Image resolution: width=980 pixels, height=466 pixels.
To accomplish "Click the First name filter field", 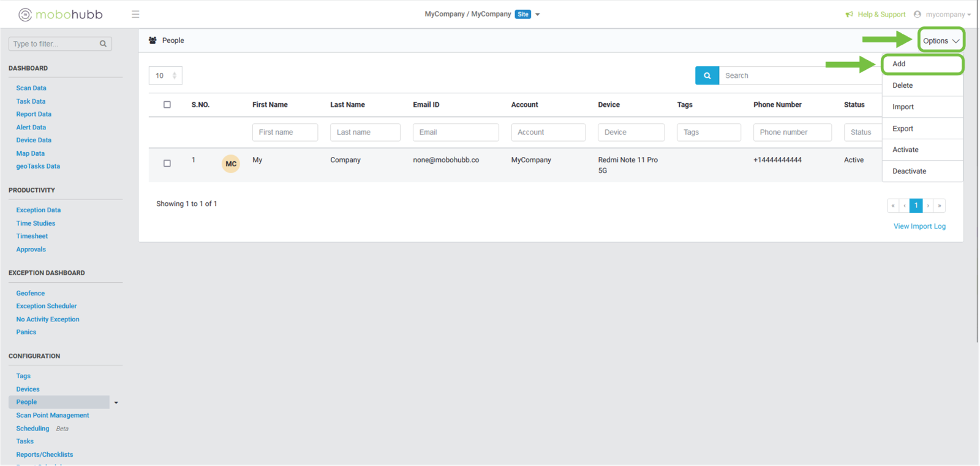I will (x=285, y=132).
